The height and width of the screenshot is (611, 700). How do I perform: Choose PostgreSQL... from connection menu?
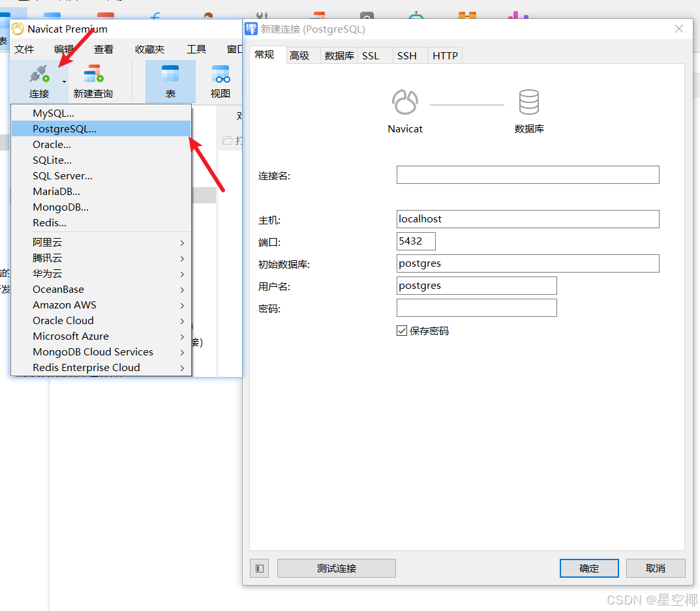point(101,128)
